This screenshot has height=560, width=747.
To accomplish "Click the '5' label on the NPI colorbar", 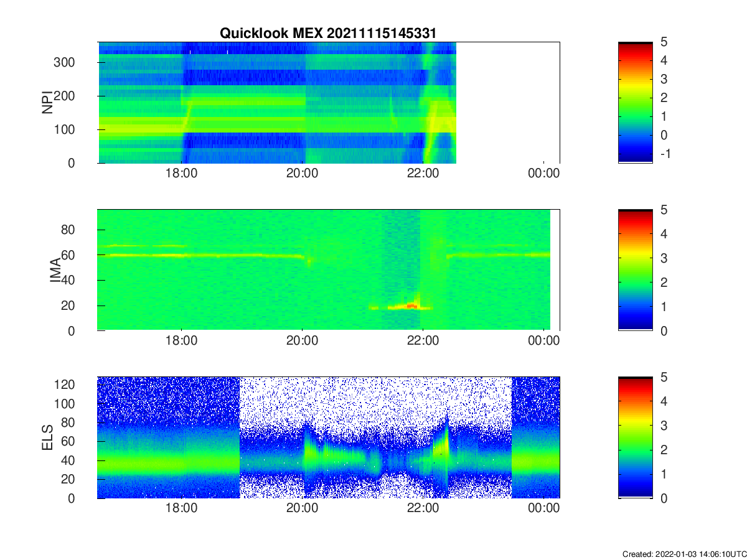I will [664, 42].
